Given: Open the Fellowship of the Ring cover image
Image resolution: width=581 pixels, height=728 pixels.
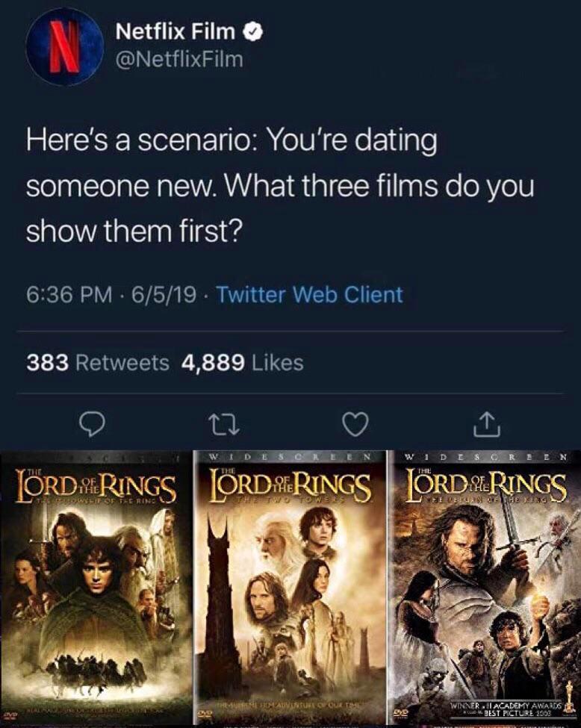Looking at the screenshot, I should pyautogui.click(x=96, y=590).
